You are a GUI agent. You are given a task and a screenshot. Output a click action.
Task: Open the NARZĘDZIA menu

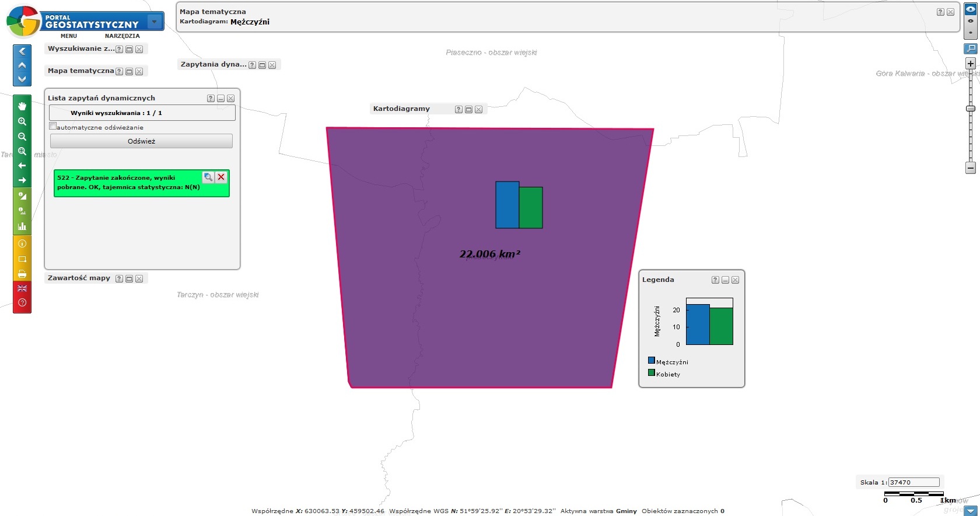[122, 36]
